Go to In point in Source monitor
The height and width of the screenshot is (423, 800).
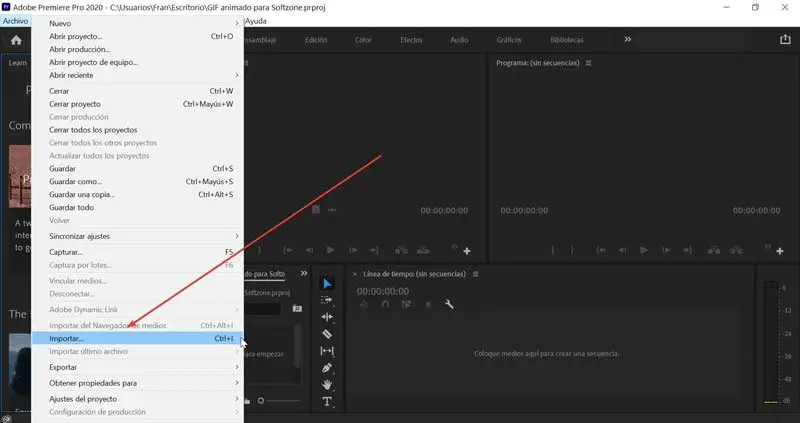tap(288, 251)
